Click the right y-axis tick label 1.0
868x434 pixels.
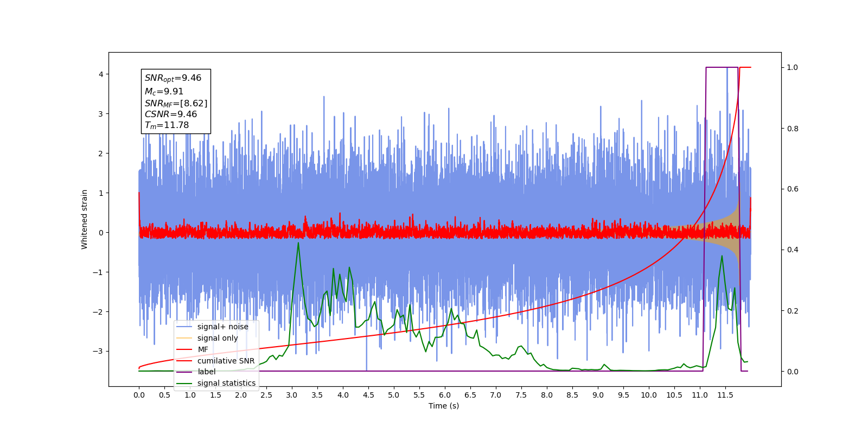(x=793, y=68)
